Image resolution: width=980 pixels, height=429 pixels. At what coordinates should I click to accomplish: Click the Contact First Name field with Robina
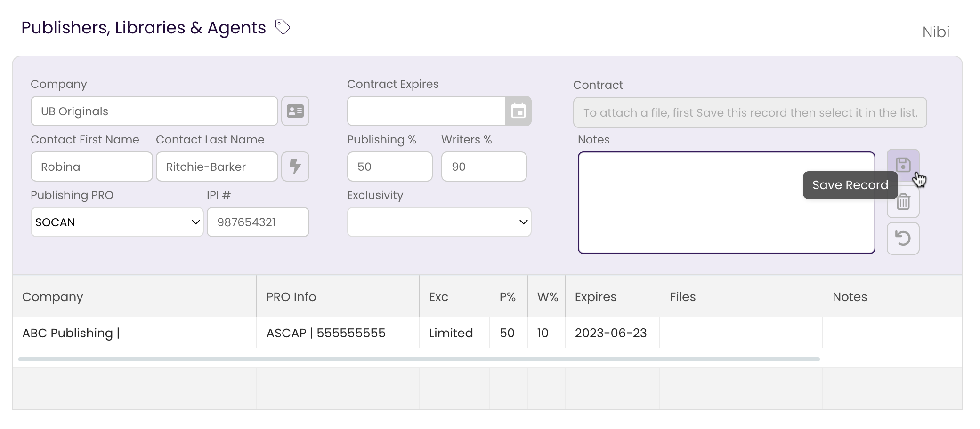tap(92, 167)
